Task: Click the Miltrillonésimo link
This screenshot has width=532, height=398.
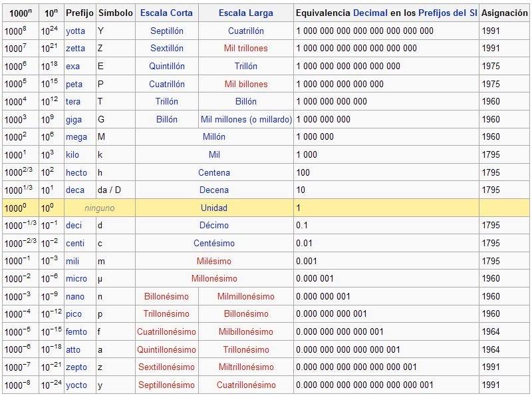Action: 245,367
